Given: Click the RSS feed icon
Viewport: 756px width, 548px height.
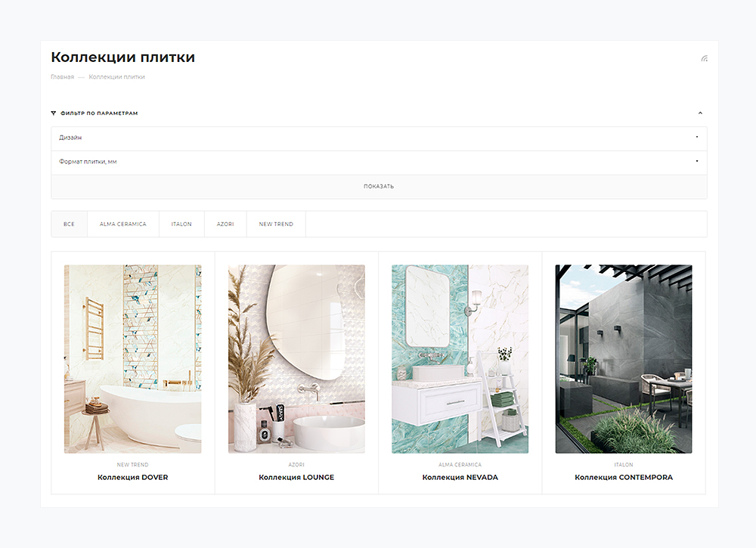Looking at the screenshot, I should click(704, 58).
